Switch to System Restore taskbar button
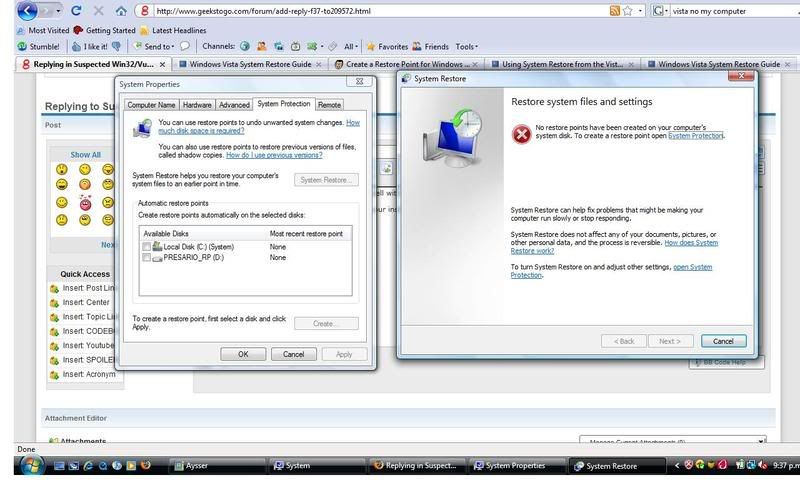This screenshot has height=500, width=800. [617, 465]
